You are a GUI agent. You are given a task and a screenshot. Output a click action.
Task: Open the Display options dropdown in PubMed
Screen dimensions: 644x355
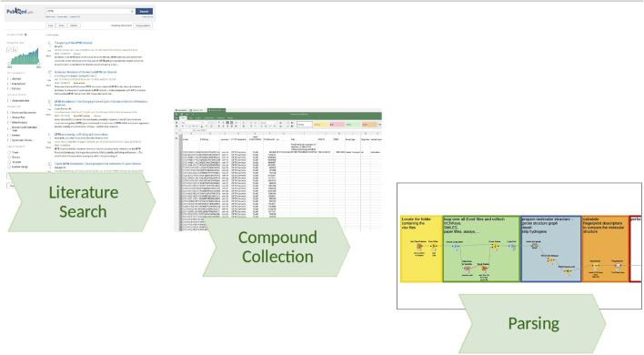(143, 25)
